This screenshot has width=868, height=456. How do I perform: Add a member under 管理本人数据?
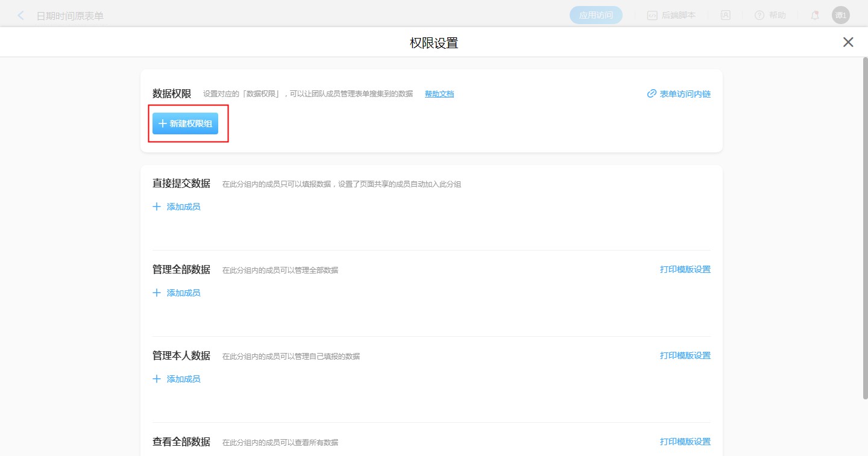point(177,379)
